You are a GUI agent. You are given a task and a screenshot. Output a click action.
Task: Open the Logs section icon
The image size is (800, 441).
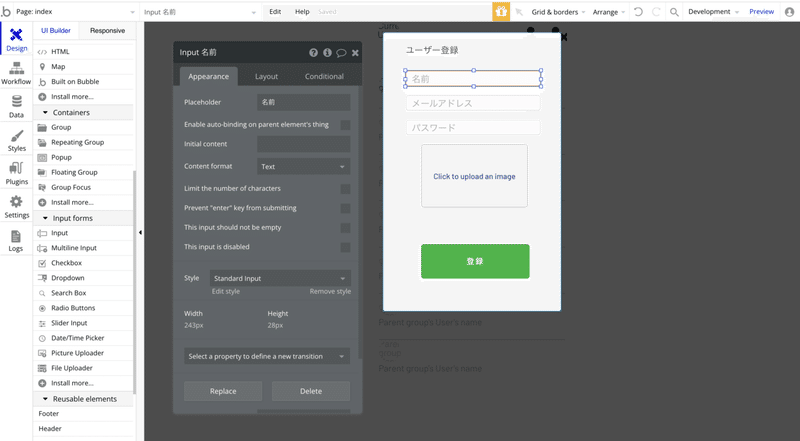coord(16,236)
